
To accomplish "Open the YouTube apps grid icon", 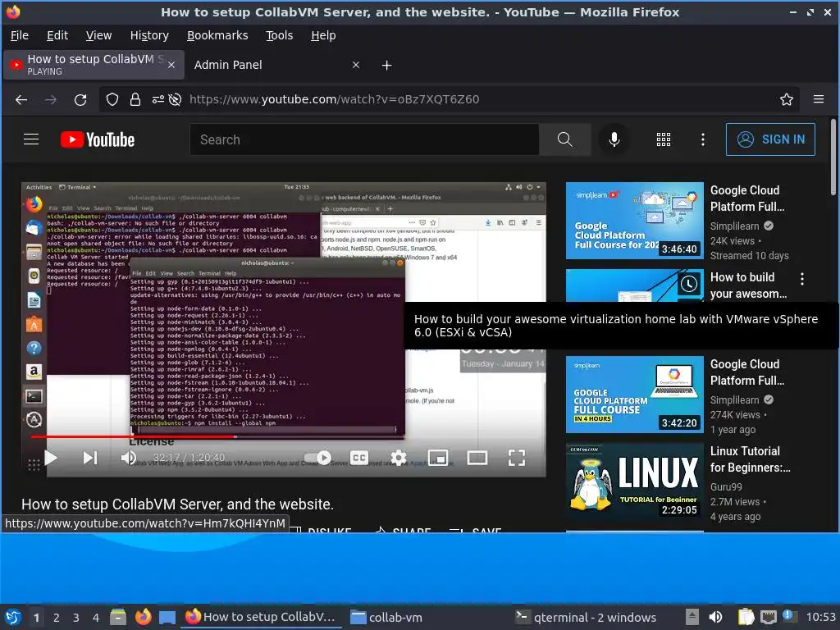I will point(663,139).
